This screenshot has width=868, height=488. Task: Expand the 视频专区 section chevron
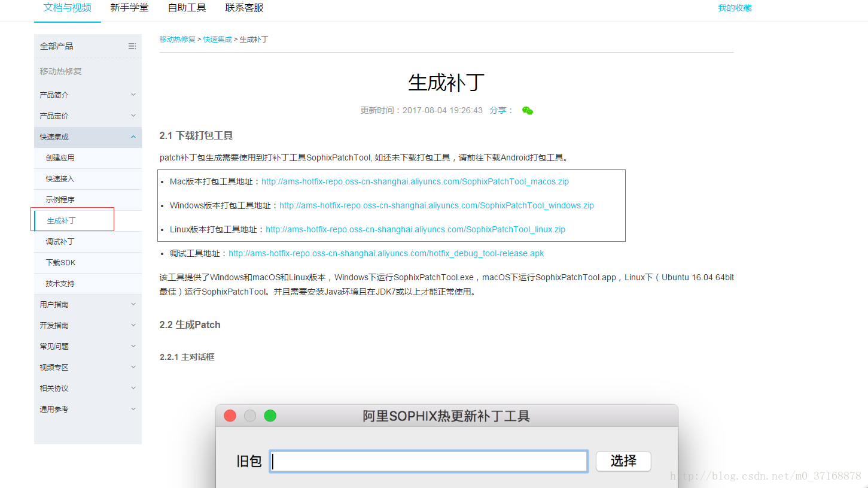133,367
